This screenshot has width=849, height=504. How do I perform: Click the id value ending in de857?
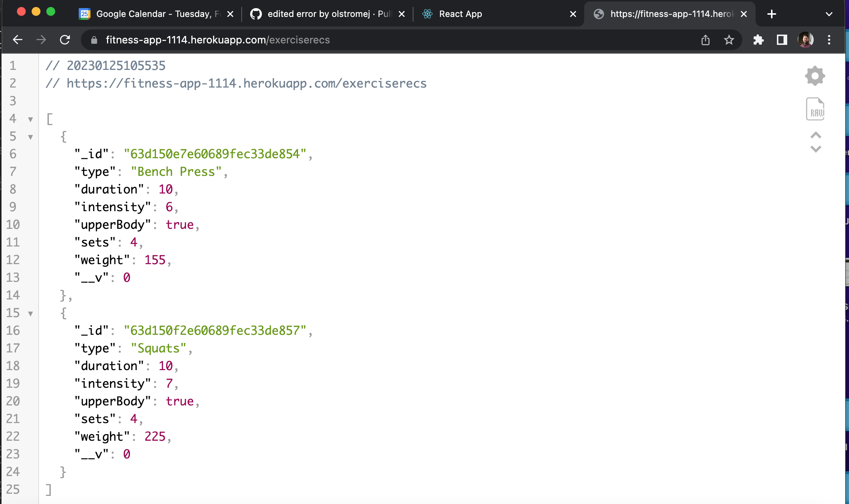215,331
